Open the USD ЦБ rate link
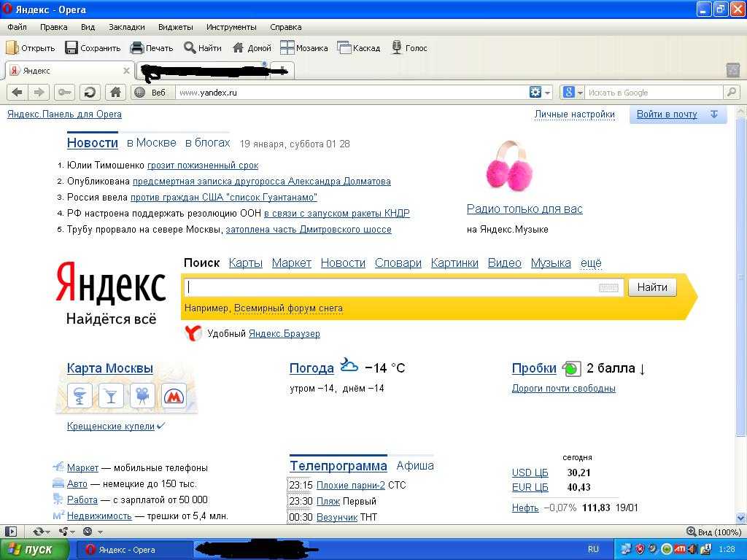This screenshot has height=560, width=747. [x=530, y=472]
